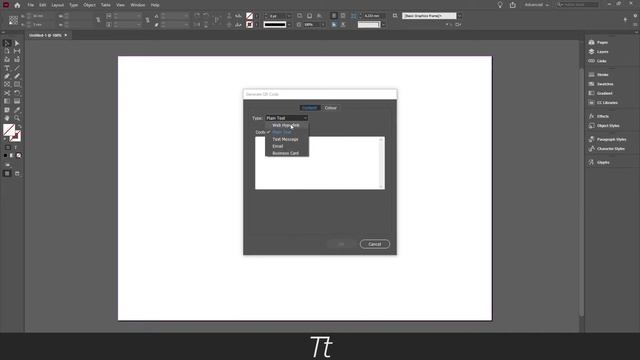Select the Line tool
640x360 pixels.
[17, 68]
